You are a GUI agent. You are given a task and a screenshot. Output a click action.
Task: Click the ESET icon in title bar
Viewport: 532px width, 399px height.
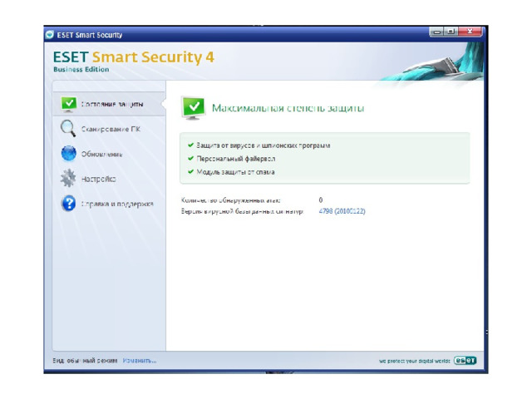click(50, 35)
